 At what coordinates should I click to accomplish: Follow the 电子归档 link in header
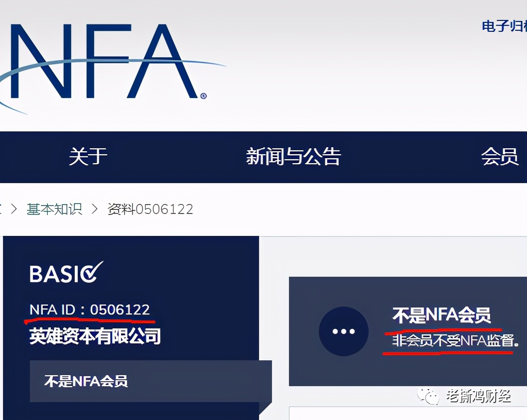pyautogui.click(x=504, y=26)
